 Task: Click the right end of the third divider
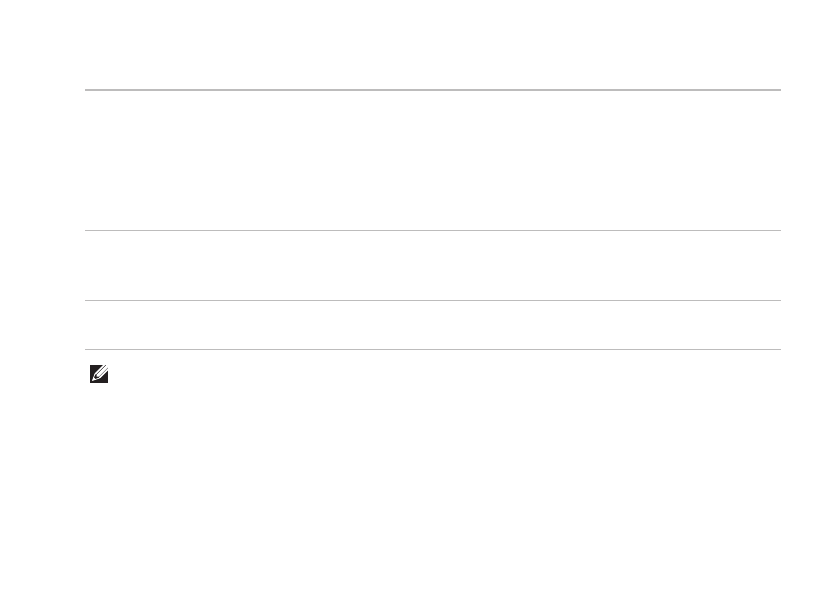point(777,301)
